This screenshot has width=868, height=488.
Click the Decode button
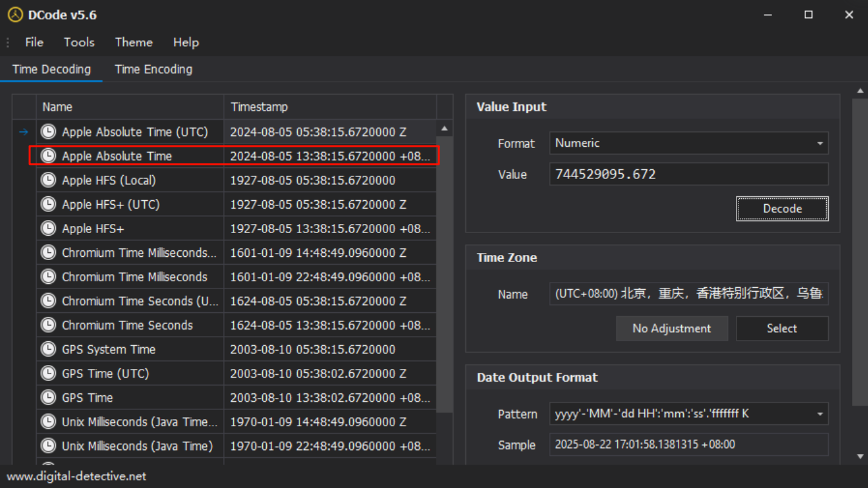[782, 209]
